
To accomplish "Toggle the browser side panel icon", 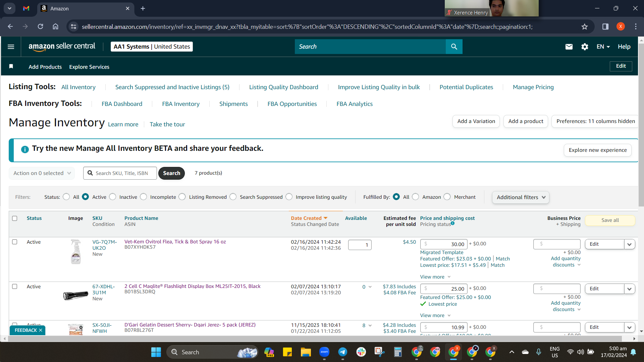I will [605, 26].
